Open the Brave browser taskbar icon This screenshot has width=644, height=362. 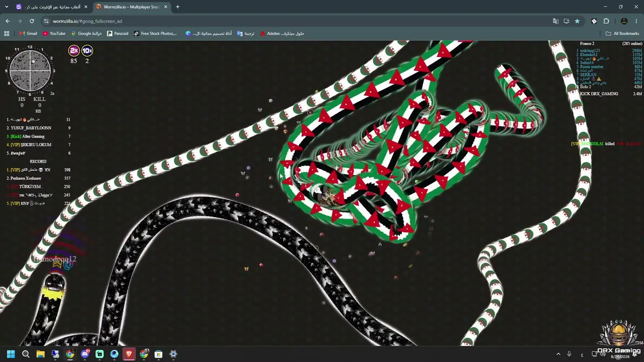tap(129, 354)
